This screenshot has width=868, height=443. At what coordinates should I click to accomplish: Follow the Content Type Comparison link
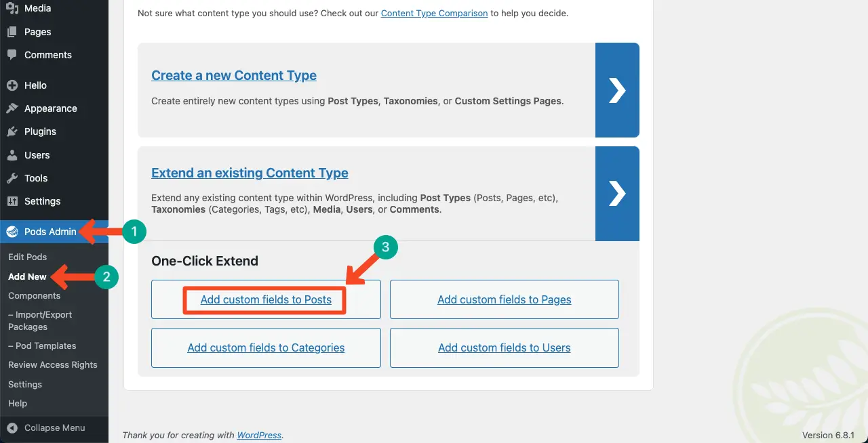434,13
